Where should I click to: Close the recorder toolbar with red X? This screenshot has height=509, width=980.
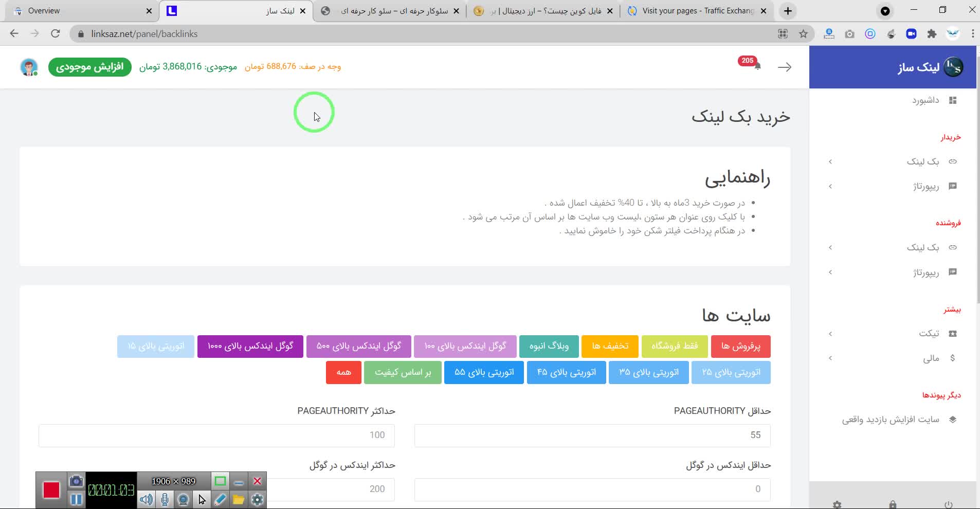[x=257, y=481]
